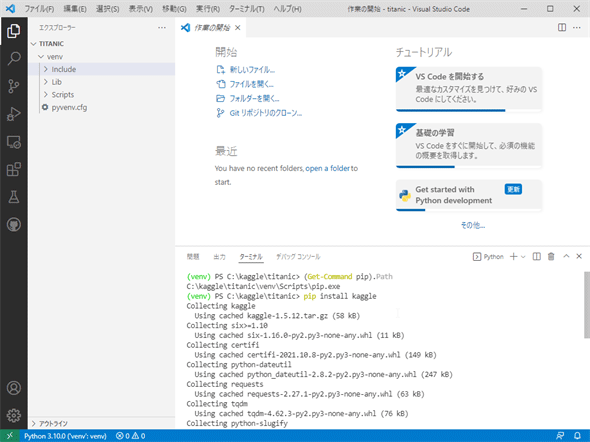Kill the terminal with trash icon
590x442 pixels.
coord(551,257)
